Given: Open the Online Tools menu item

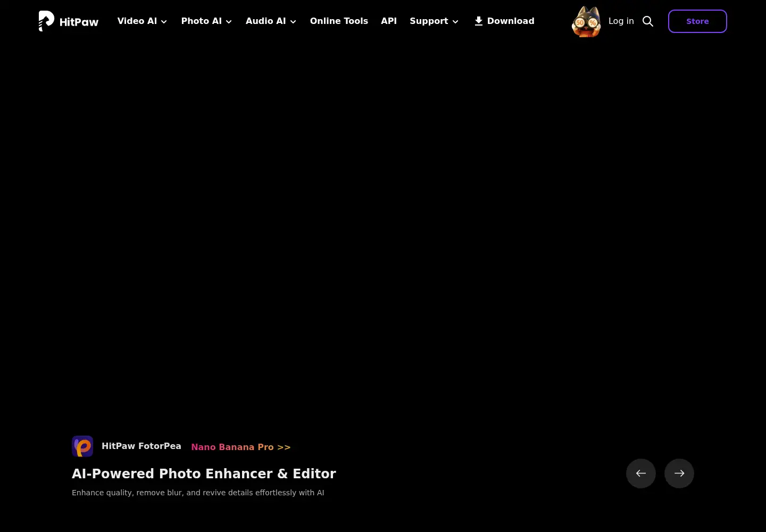Looking at the screenshot, I should point(339,21).
